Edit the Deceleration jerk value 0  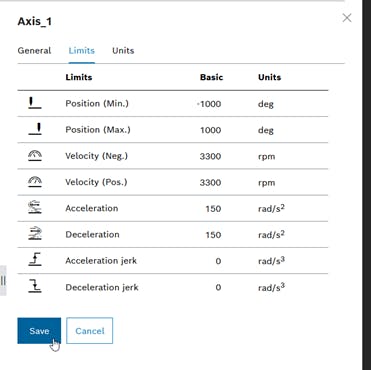point(218,287)
